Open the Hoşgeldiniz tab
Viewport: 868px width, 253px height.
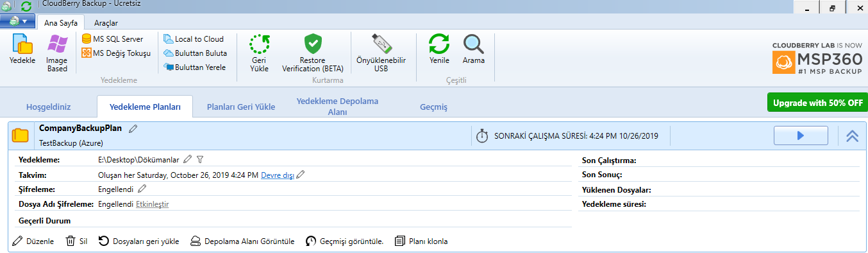(48, 107)
